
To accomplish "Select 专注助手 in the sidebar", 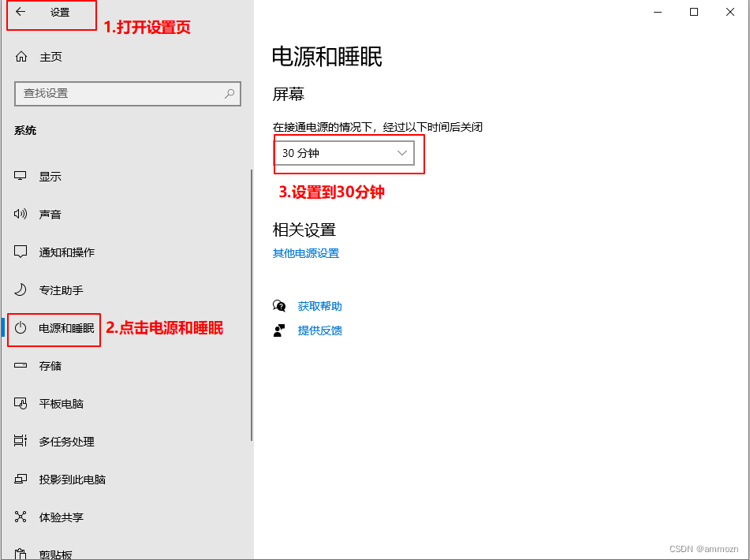I will [62, 290].
